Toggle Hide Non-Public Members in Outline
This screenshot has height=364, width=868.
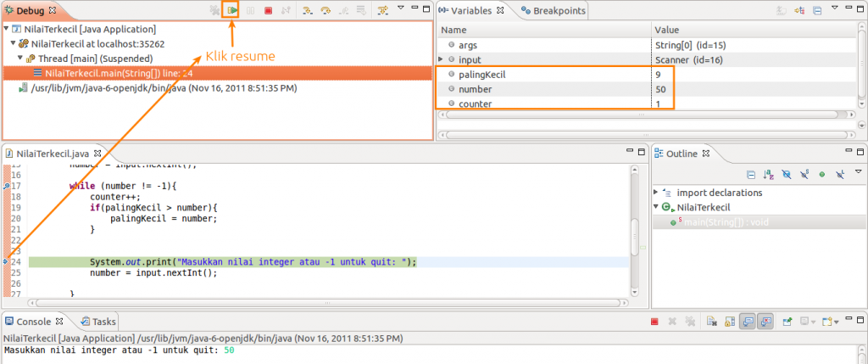tap(822, 175)
